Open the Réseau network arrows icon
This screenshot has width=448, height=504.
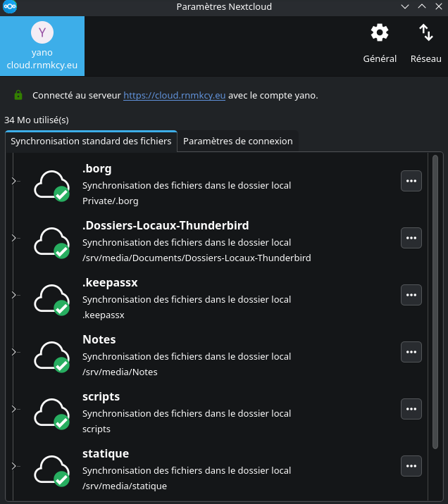[425, 33]
